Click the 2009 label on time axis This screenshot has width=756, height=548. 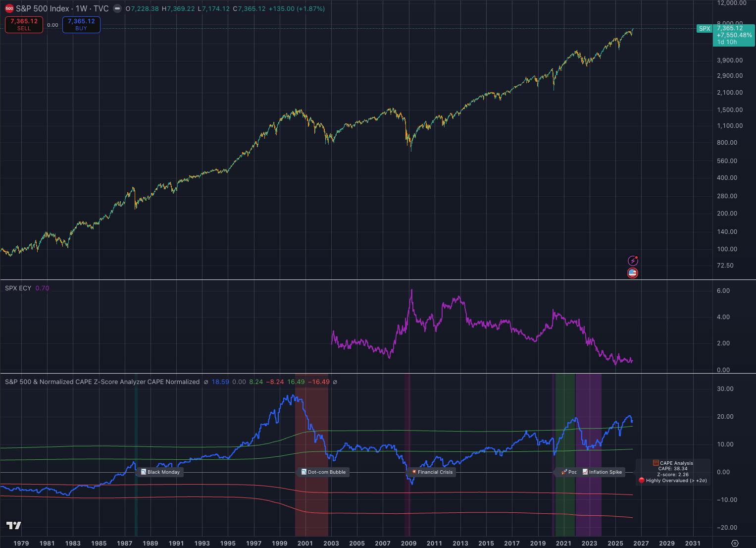pyautogui.click(x=408, y=543)
